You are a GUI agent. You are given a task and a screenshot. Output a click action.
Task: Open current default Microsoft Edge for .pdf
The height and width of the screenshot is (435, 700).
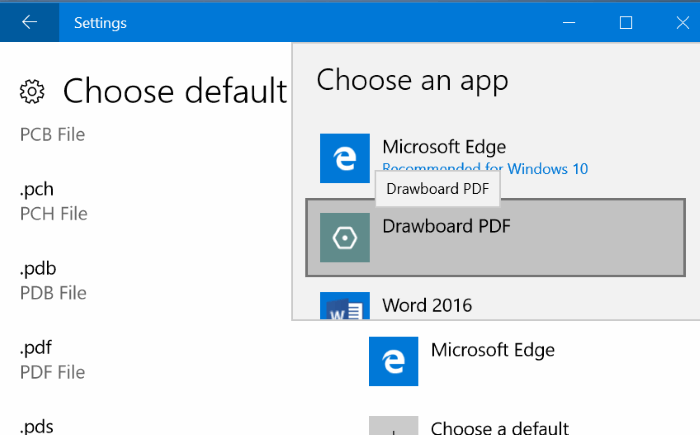(x=462, y=361)
